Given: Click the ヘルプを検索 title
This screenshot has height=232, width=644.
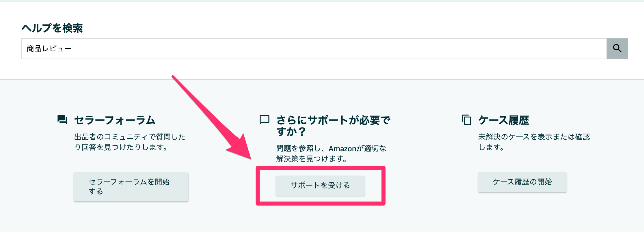Looking at the screenshot, I should (52, 28).
